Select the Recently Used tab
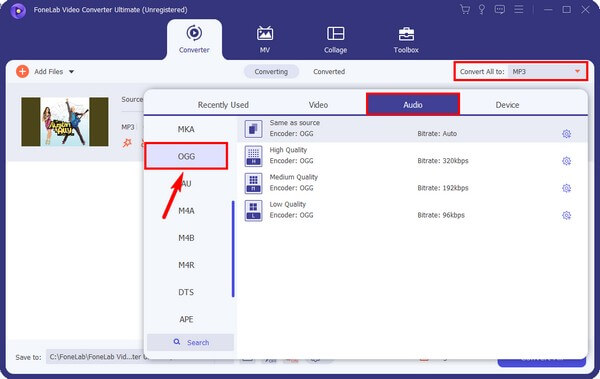 223,105
